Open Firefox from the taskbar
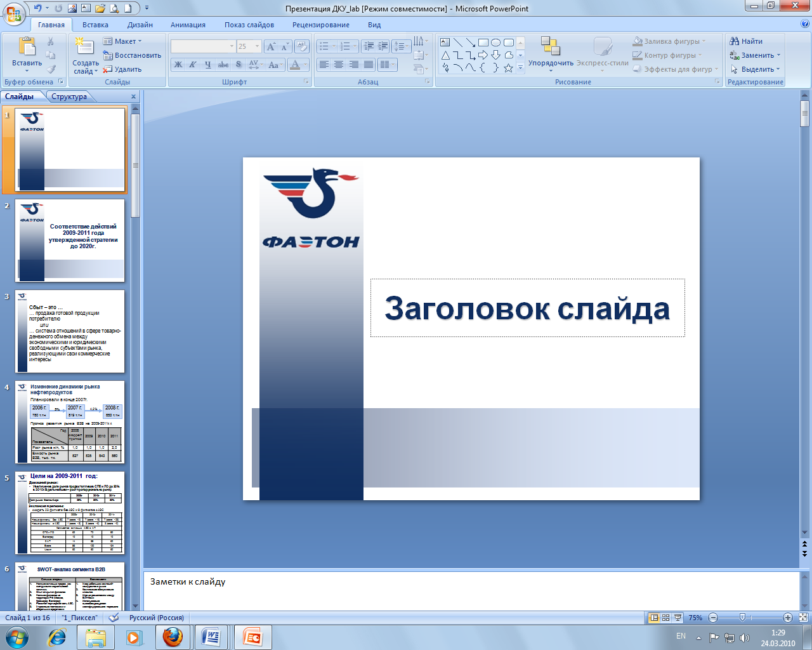Viewport: 812px width, 650px height. [x=173, y=637]
